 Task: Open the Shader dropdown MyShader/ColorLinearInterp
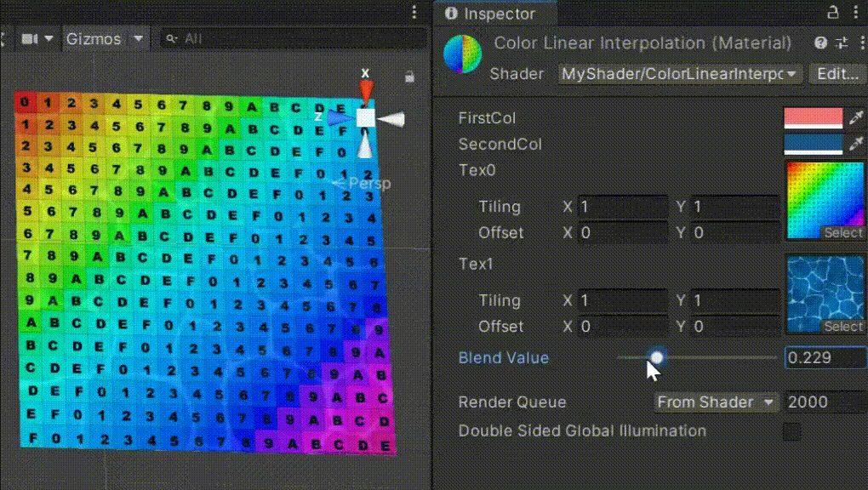pyautogui.click(x=677, y=74)
